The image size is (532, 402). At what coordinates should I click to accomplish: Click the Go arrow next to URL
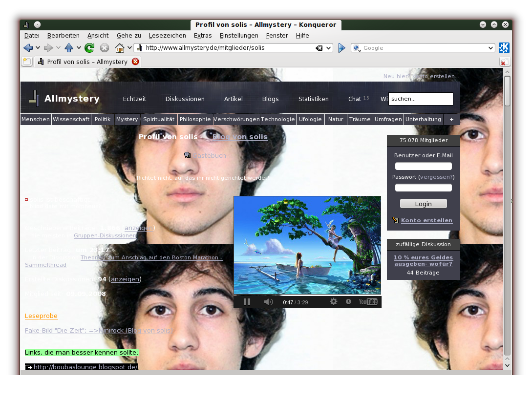click(341, 48)
